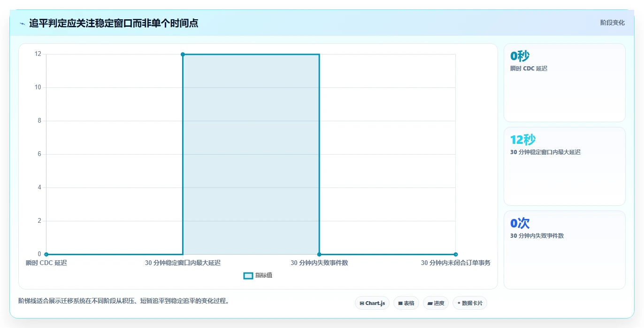Click y-axis tick label 12
The image size is (644, 328).
pos(38,54)
